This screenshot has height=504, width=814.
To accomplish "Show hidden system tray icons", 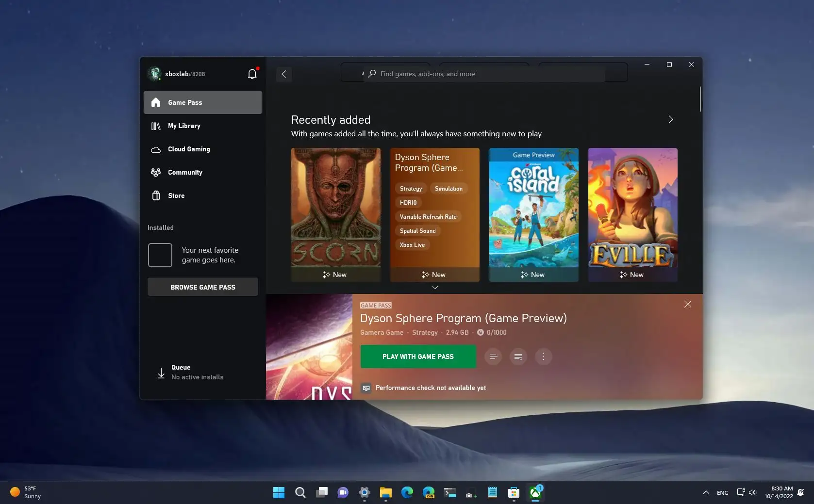I will click(706, 492).
